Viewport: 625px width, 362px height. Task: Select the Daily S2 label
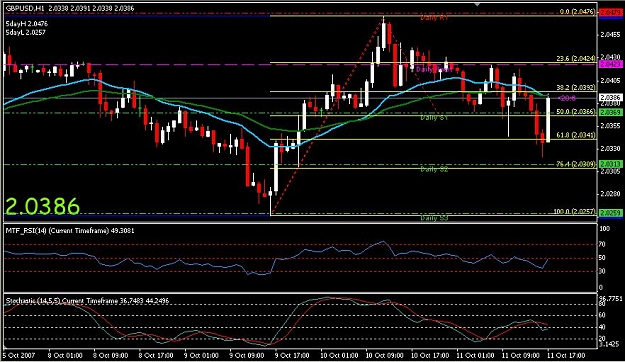click(x=434, y=169)
